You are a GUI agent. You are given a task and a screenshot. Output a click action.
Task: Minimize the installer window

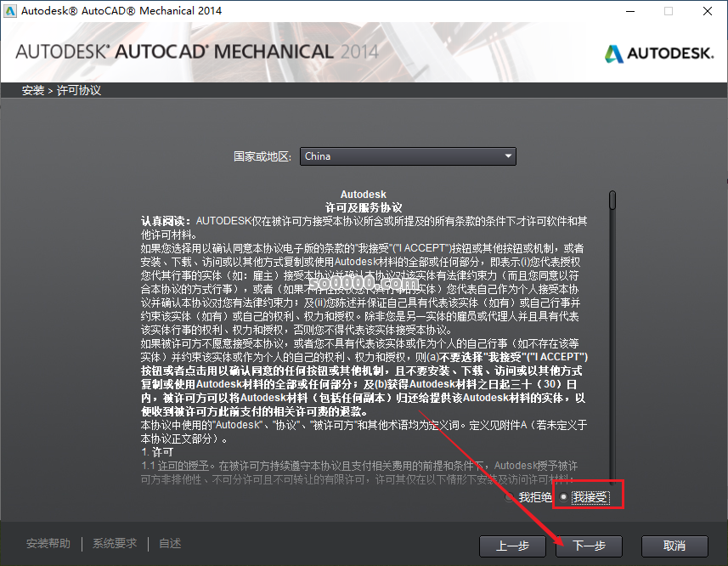629,10
